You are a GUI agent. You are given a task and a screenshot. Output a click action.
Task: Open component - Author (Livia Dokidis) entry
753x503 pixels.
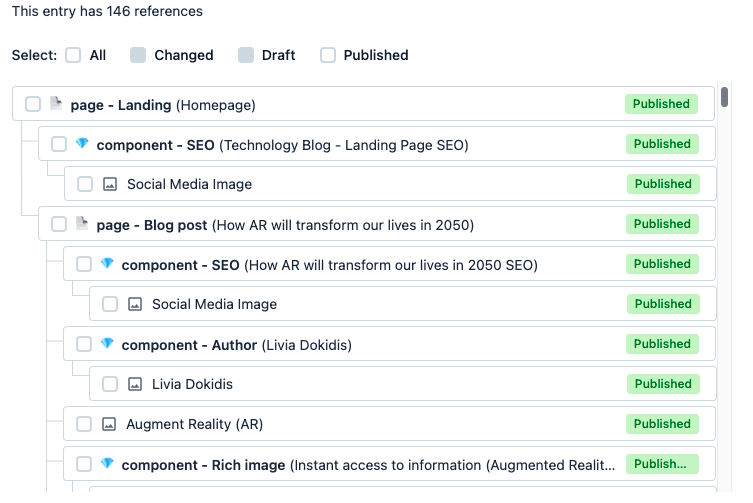(236, 345)
